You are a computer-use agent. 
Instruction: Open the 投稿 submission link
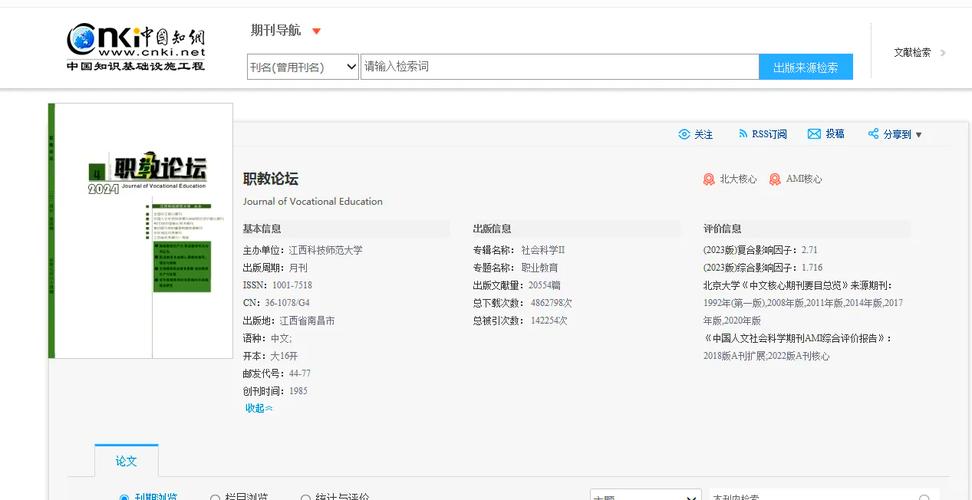click(834, 134)
